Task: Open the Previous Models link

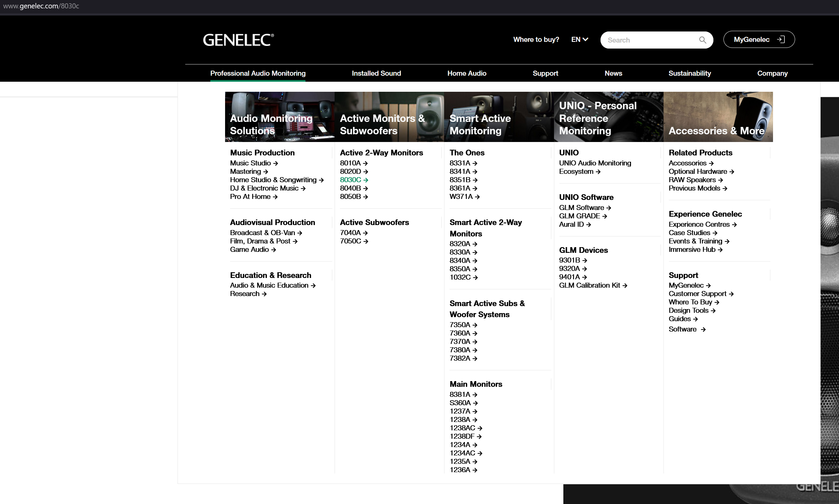Action: coord(698,188)
